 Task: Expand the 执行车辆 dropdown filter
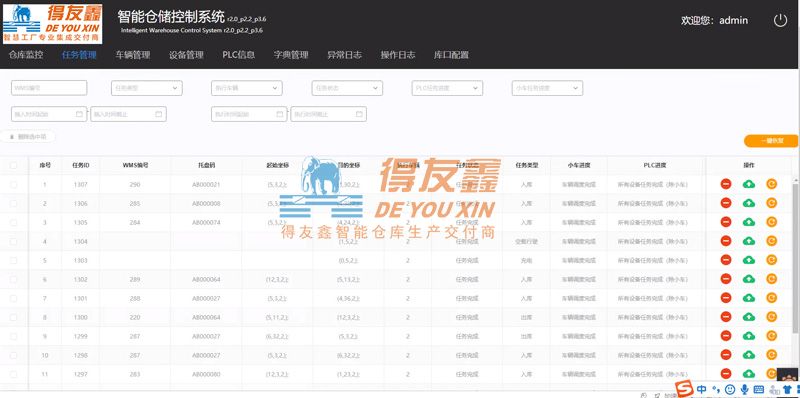[x=246, y=88]
